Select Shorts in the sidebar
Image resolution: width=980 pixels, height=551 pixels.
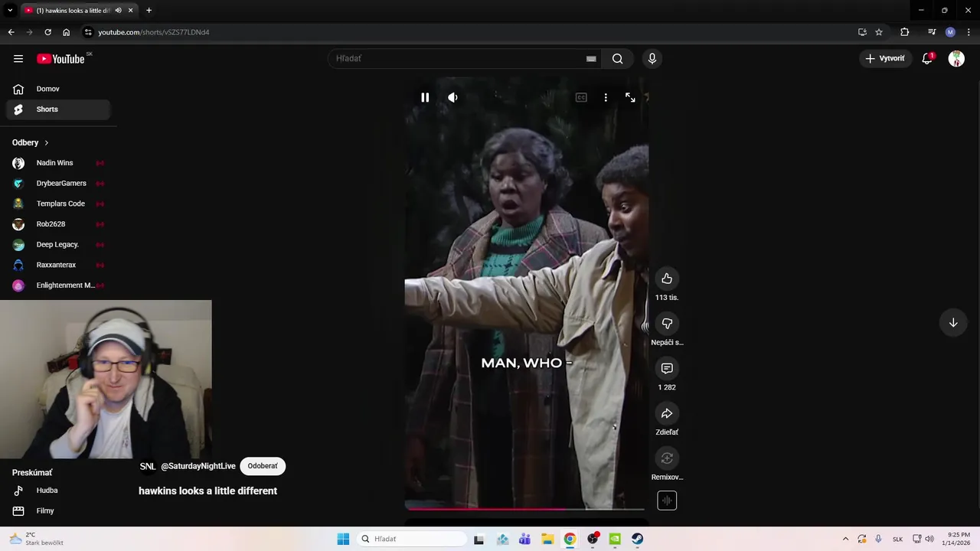58,109
